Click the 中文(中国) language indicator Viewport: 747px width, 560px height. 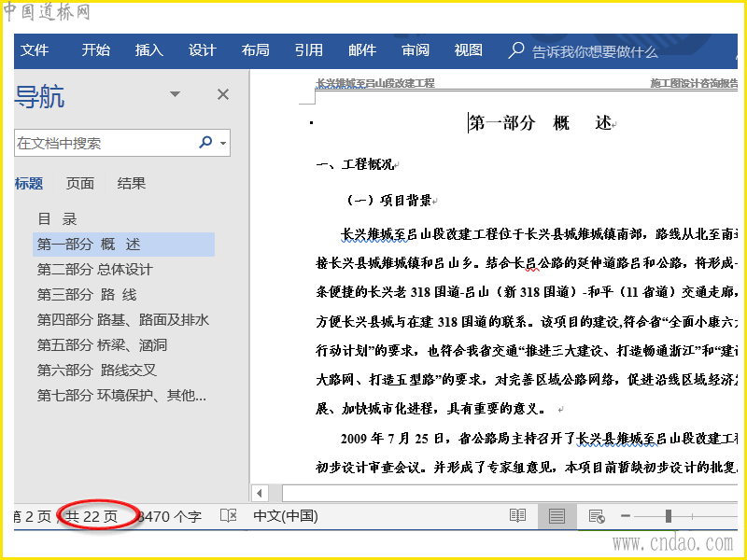[286, 516]
